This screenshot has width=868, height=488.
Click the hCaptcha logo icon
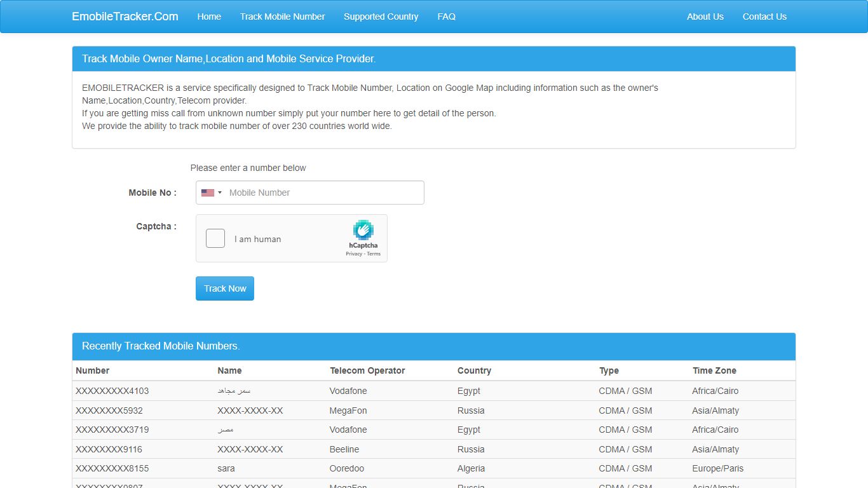coord(363,230)
